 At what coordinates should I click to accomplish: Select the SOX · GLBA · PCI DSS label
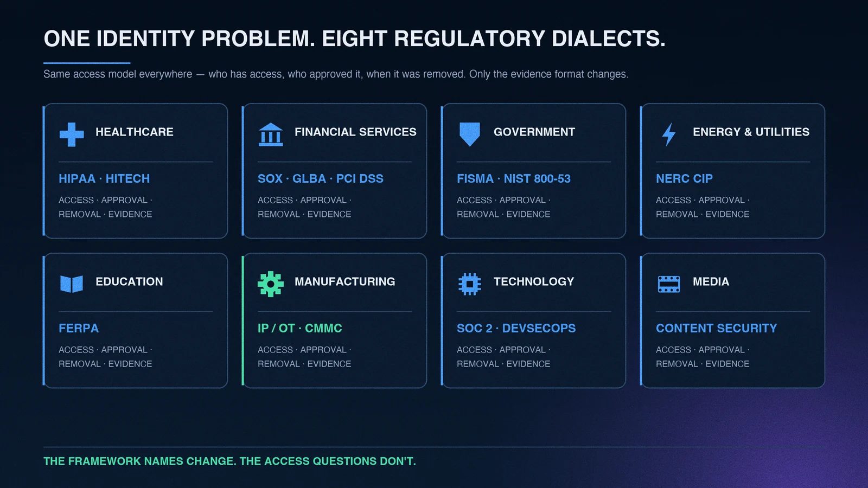tap(321, 178)
